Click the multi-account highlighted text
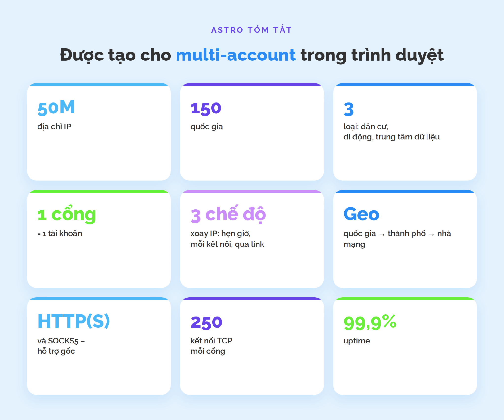Screen dimensions: 504x420 point(236,55)
